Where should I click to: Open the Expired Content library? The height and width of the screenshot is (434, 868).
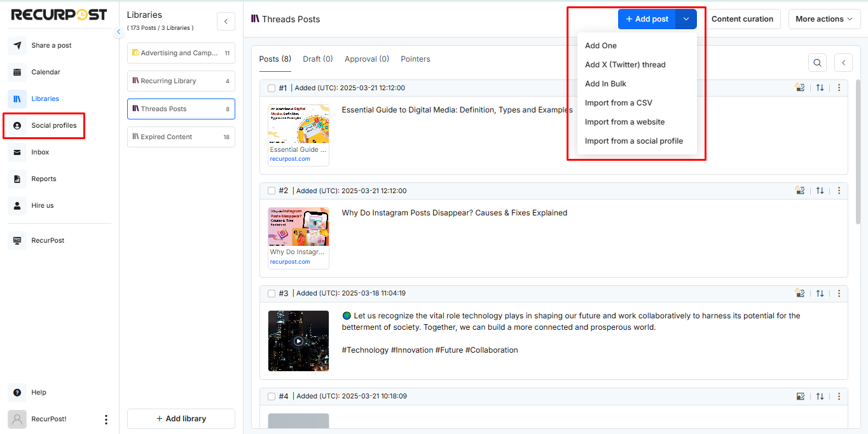pyautogui.click(x=181, y=137)
